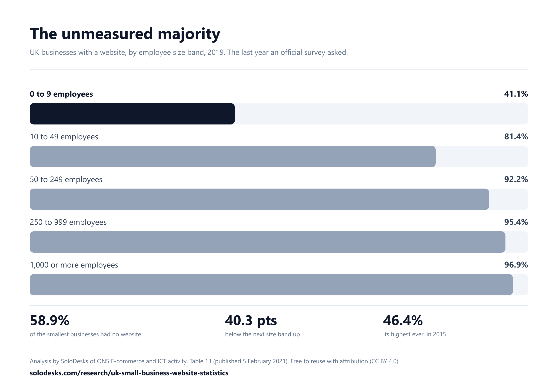Click the ONS source attribution text
558x392 pixels.
coord(215,361)
